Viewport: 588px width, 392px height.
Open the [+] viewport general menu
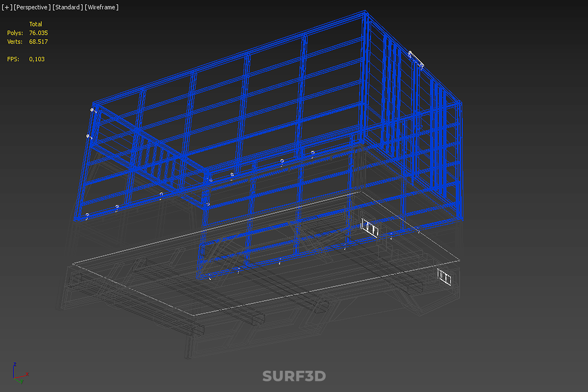pyautogui.click(x=7, y=7)
